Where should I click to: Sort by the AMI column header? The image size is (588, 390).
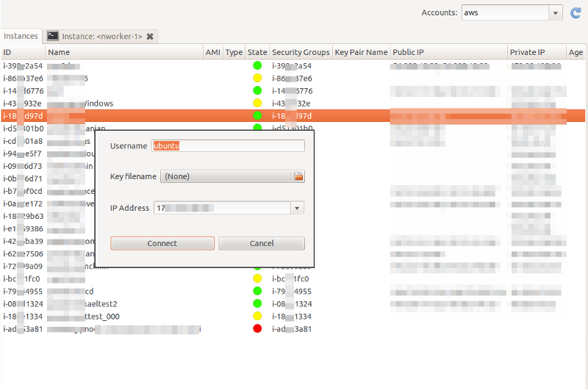[213, 52]
